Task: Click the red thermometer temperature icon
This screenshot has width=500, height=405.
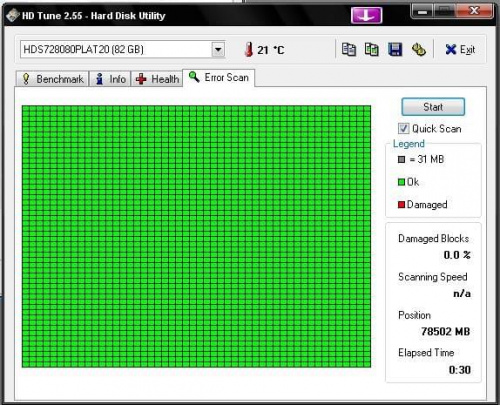Action: click(249, 50)
